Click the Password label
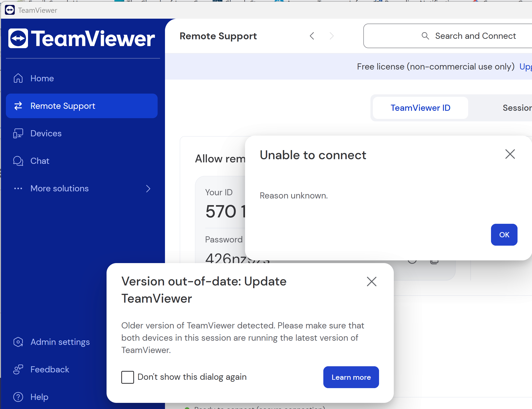This screenshot has width=532, height=409. [x=224, y=239]
